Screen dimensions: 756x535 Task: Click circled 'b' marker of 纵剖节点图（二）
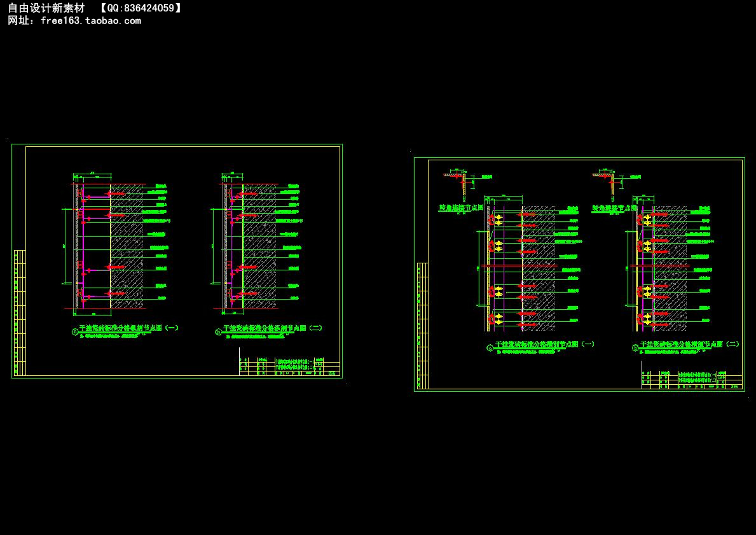[x=219, y=331]
